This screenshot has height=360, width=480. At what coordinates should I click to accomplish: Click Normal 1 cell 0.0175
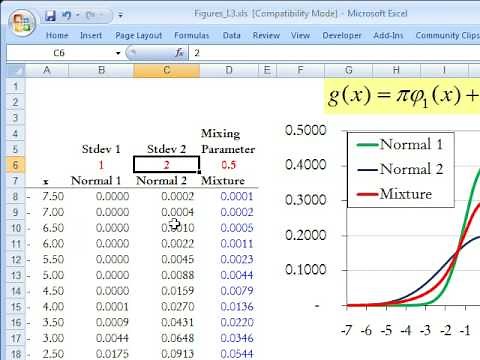tap(101, 354)
